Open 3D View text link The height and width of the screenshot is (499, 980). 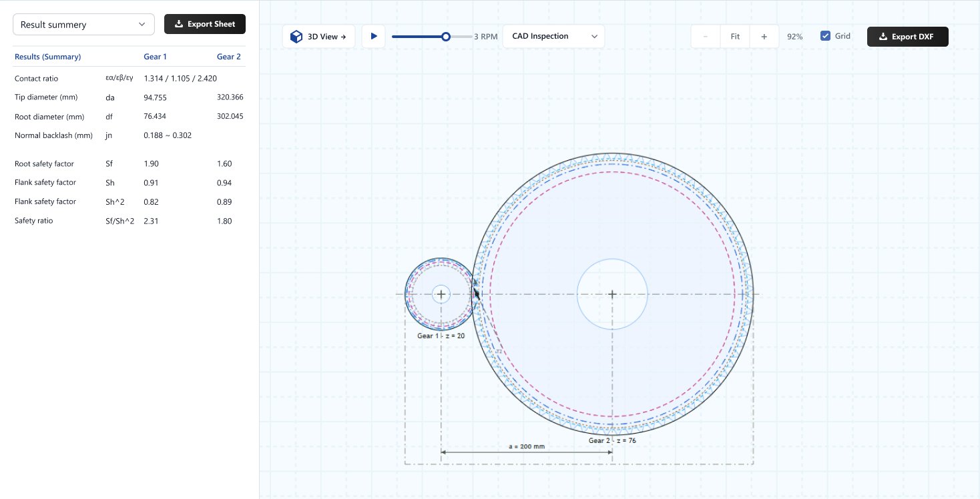(x=326, y=37)
